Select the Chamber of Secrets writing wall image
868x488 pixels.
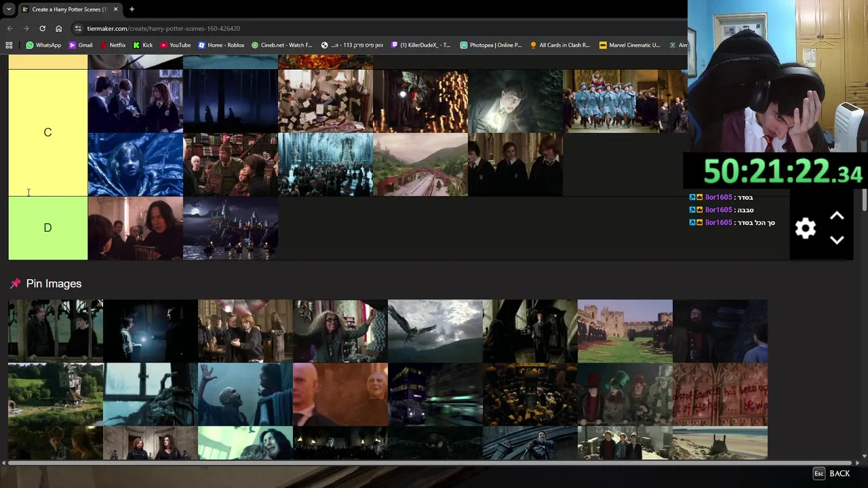[x=720, y=394]
